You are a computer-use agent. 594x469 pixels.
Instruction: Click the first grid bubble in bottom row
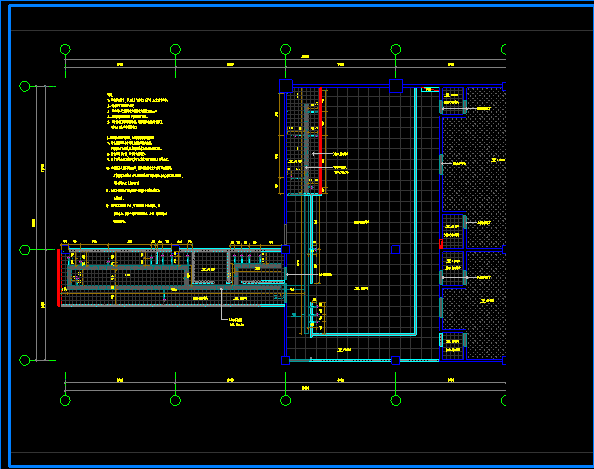(65, 400)
